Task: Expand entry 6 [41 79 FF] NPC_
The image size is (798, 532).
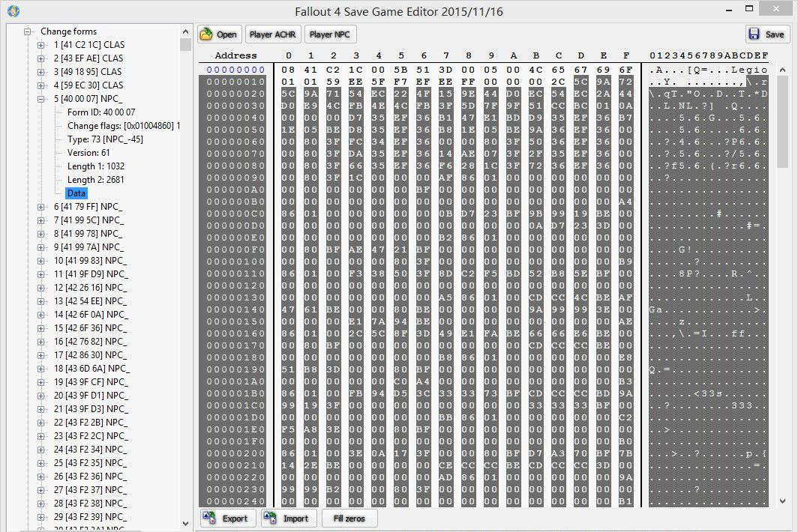Action: coord(40,207)
